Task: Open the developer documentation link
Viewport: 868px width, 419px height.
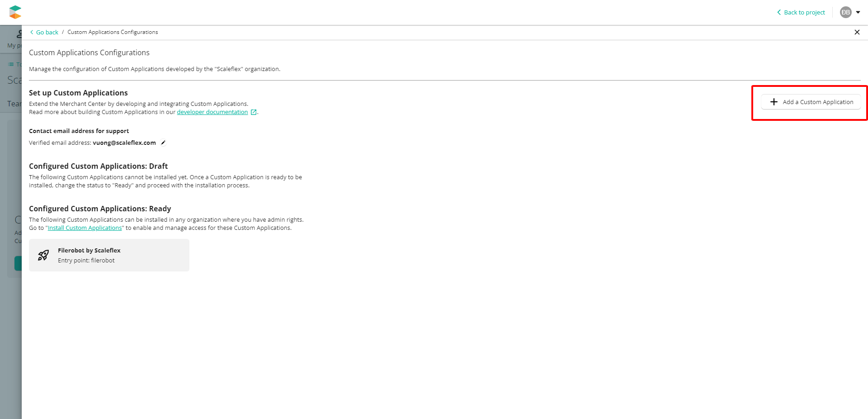Action: pyautogui.click(x=212, y=112)
